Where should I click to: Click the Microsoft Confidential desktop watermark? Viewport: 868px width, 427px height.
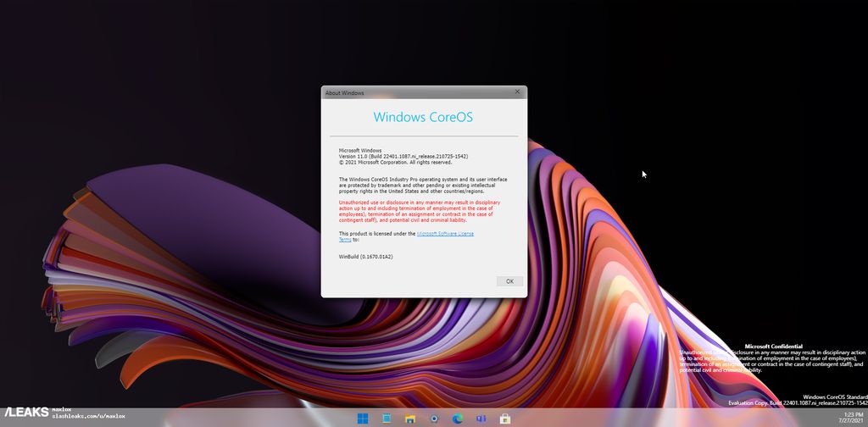tap(773, 347)
